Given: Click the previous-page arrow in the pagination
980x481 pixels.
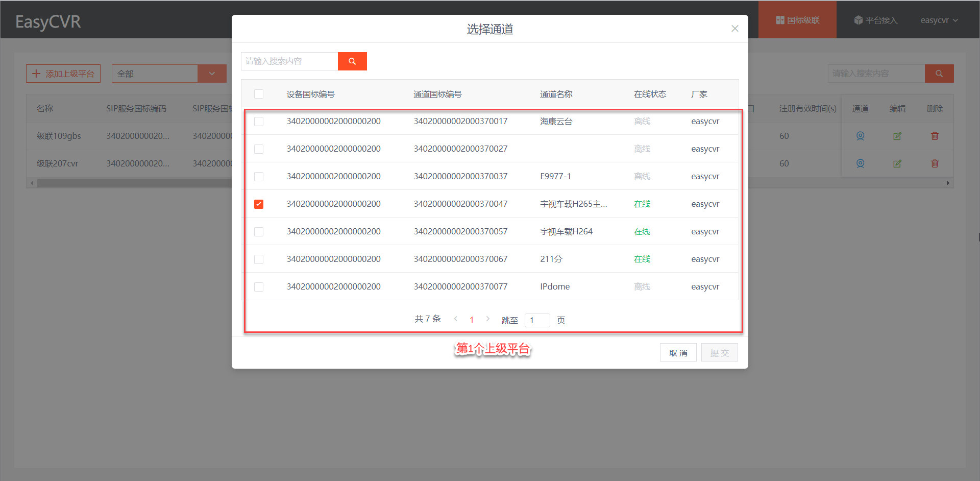Looking at the screenshot, I should pyautogui.click(x=455, y=319).
